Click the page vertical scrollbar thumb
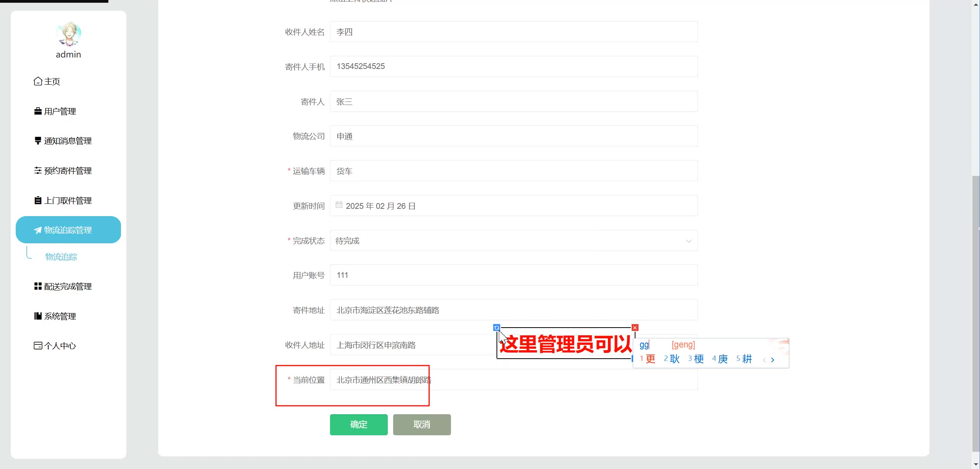 coord(975,314)
